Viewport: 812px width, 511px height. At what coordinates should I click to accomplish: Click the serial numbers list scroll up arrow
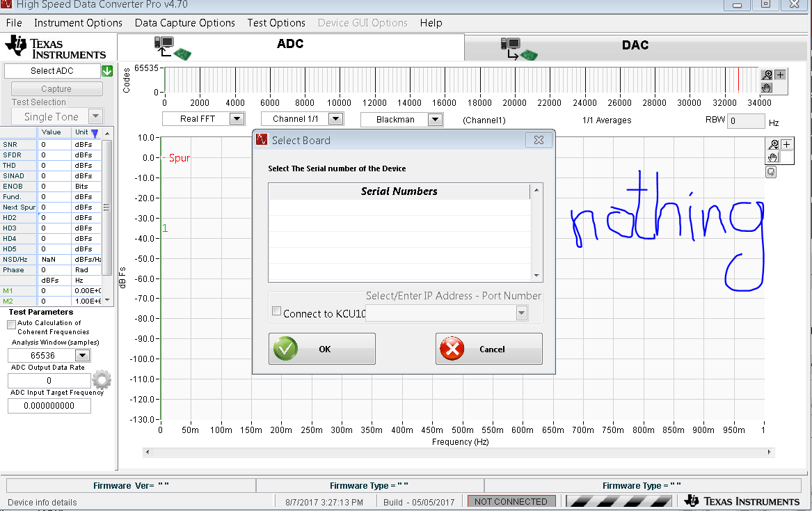click(x=536, y=190)
